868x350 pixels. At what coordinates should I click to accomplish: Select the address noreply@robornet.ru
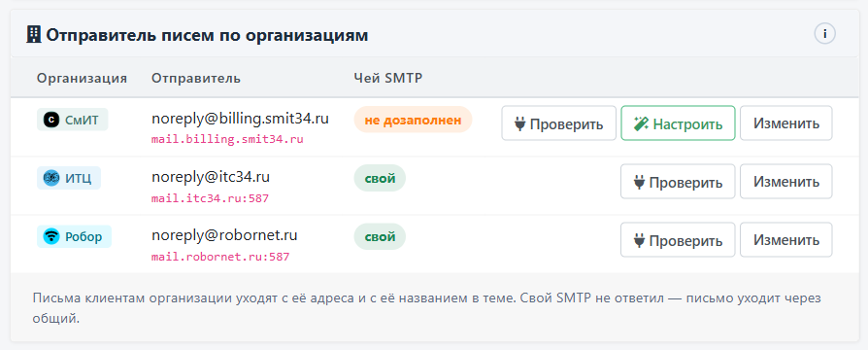(x=224, y=235)
